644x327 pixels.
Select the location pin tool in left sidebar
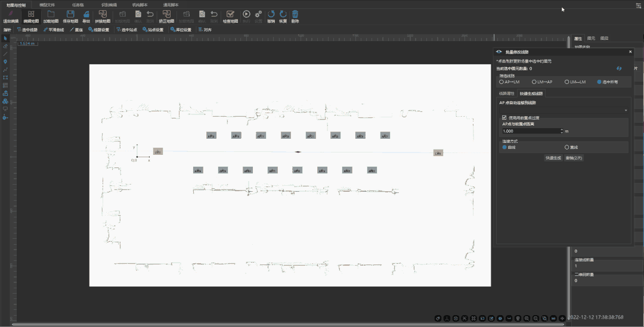tap(5, 61)
